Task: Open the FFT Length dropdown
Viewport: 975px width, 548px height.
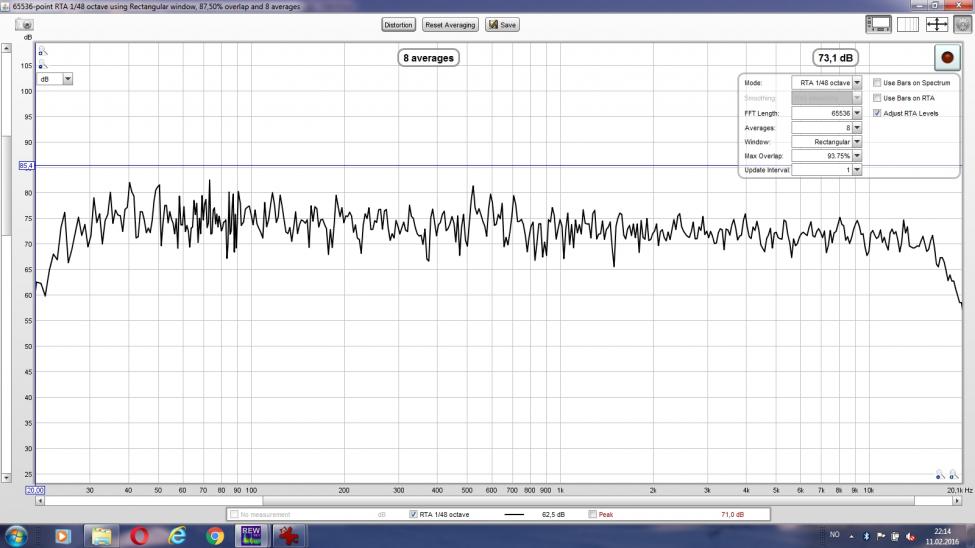Action: click(857, 113)
